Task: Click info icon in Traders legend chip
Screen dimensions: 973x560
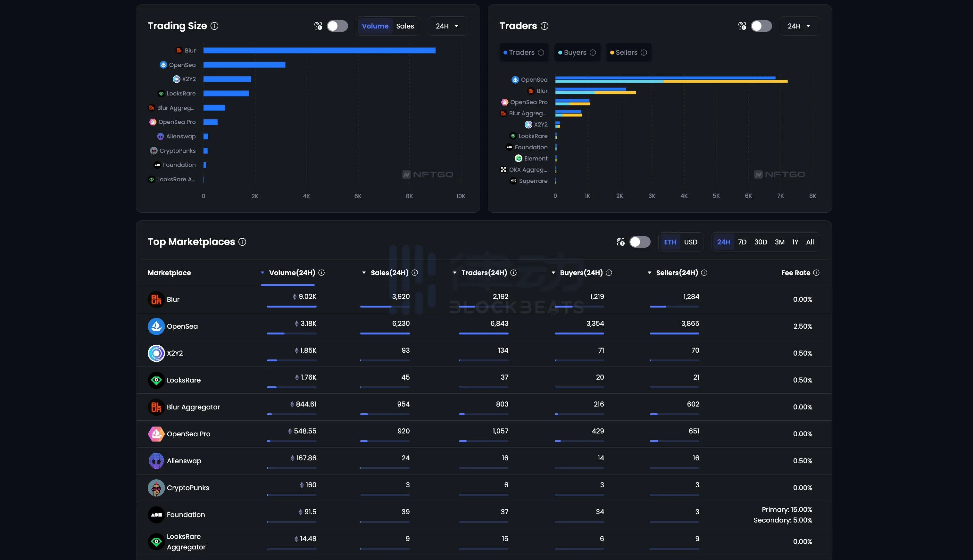Action: [541, 53]
